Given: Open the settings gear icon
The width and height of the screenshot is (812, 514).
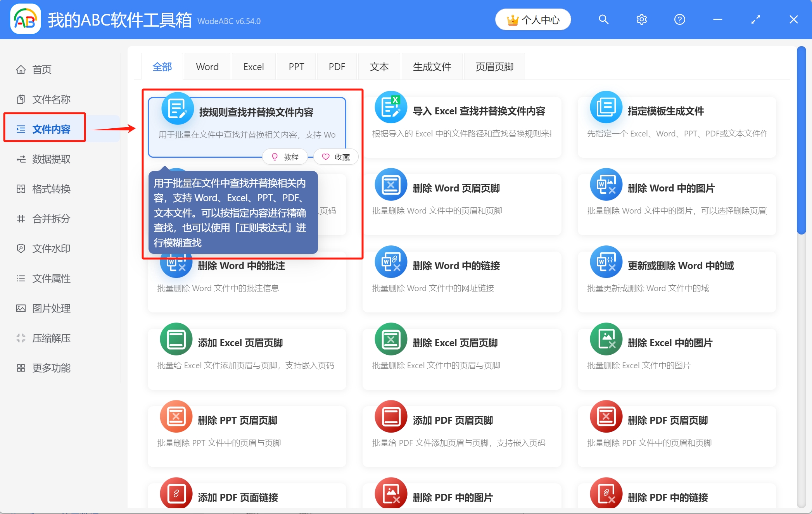Looking at the screenshot, I should [x=641, y=19].
